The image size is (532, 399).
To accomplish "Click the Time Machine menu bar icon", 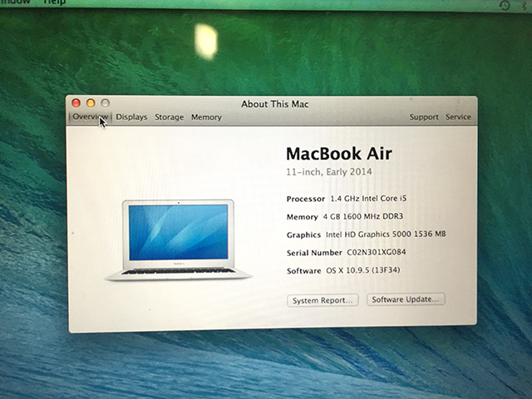I will (x=505, y=5).
